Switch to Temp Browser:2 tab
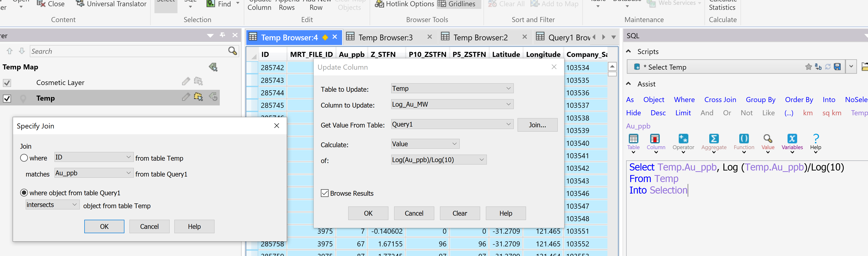 (x=480, y=37)
